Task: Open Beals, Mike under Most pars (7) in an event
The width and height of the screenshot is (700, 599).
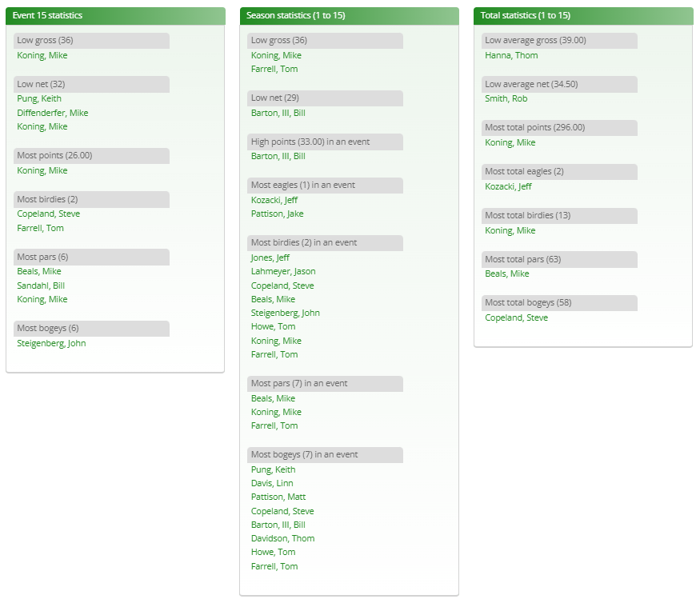Action: pos(273,398)
